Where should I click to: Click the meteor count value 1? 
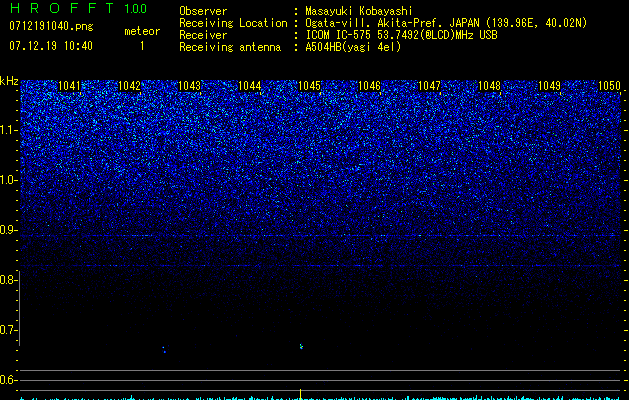[142, 46]
